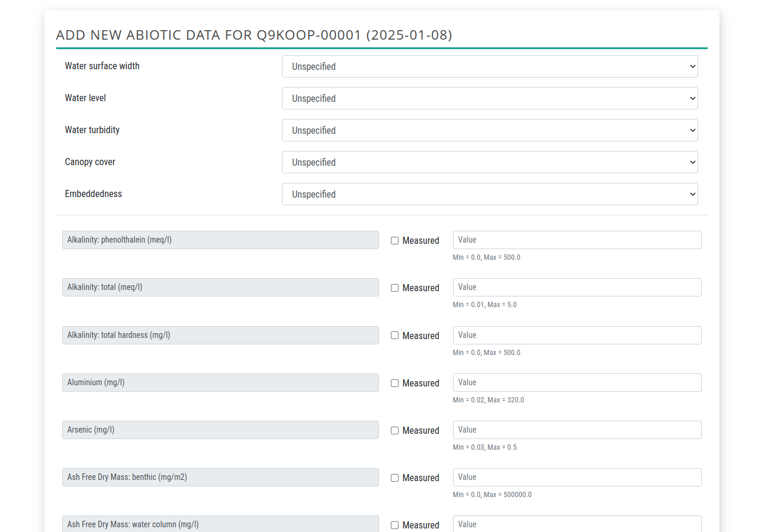Mark Ash Free Dry Mass: benthic as Measured
774x532 pixels.
pyautogui.click(x=395, y=478)
